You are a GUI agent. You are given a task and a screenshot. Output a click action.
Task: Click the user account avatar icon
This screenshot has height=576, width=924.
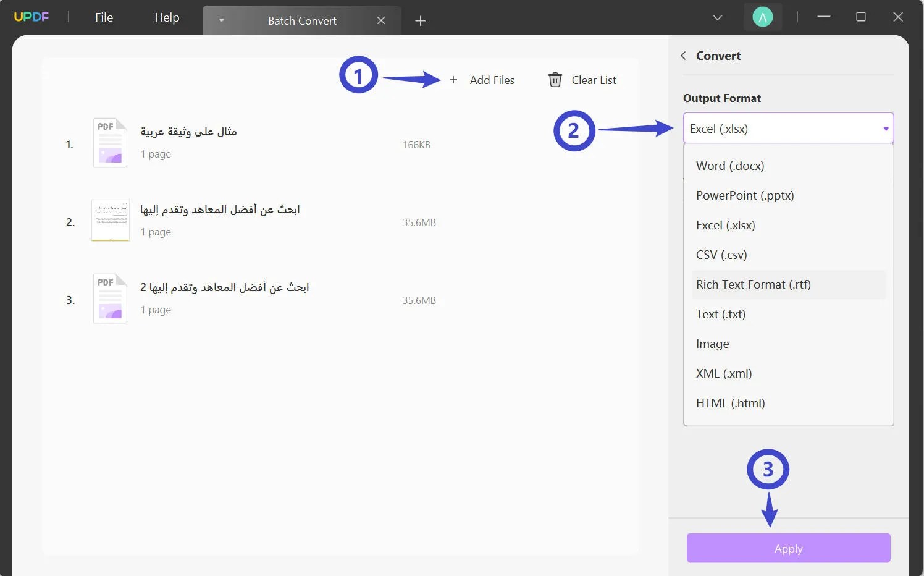click(763, 17)
